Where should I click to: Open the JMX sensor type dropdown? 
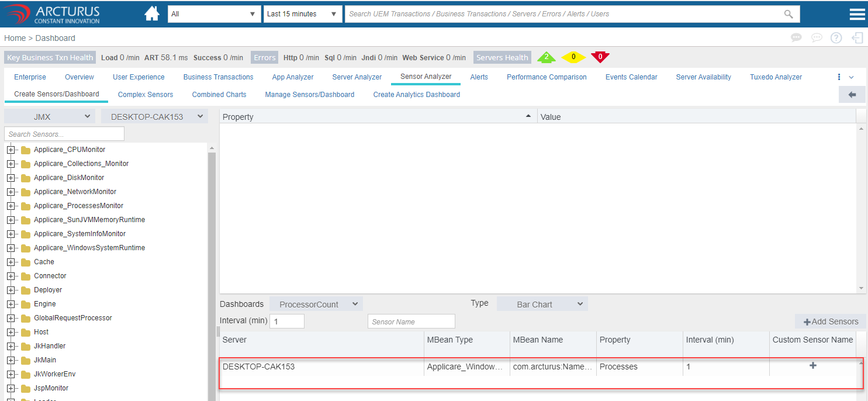(x=49, y=117)
